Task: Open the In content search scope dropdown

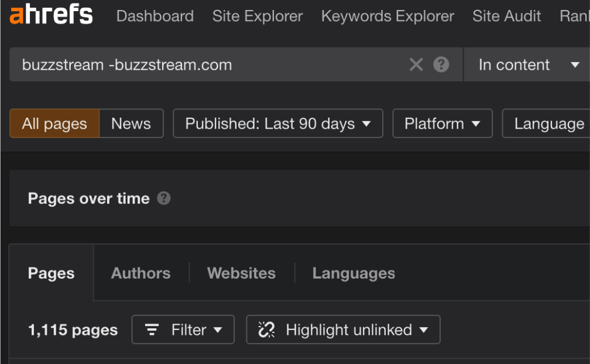Action: (x=527, y=64)
